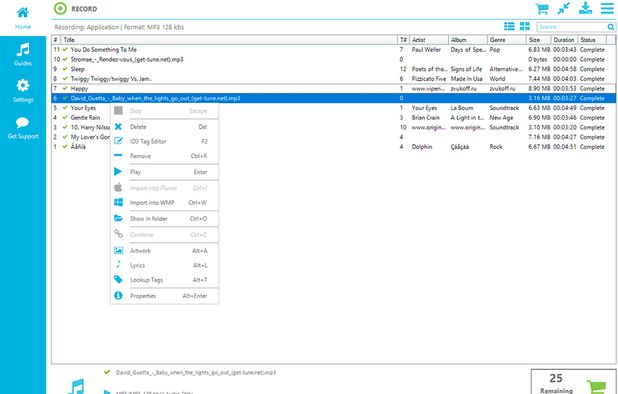
Task: Select the You Do Something To Me row
Action: [x=333, y=50]
